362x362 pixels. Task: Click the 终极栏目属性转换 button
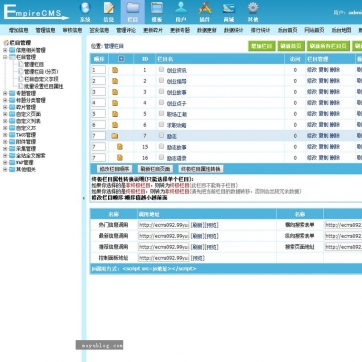(x=201, y=169)
